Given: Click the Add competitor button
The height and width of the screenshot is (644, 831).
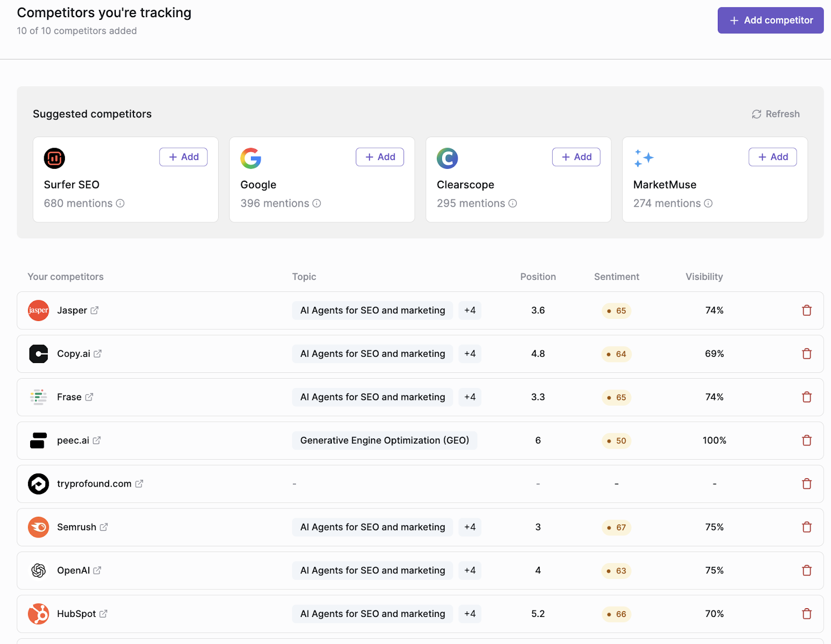Looking at the screenshot, I should tap(771, 20).
